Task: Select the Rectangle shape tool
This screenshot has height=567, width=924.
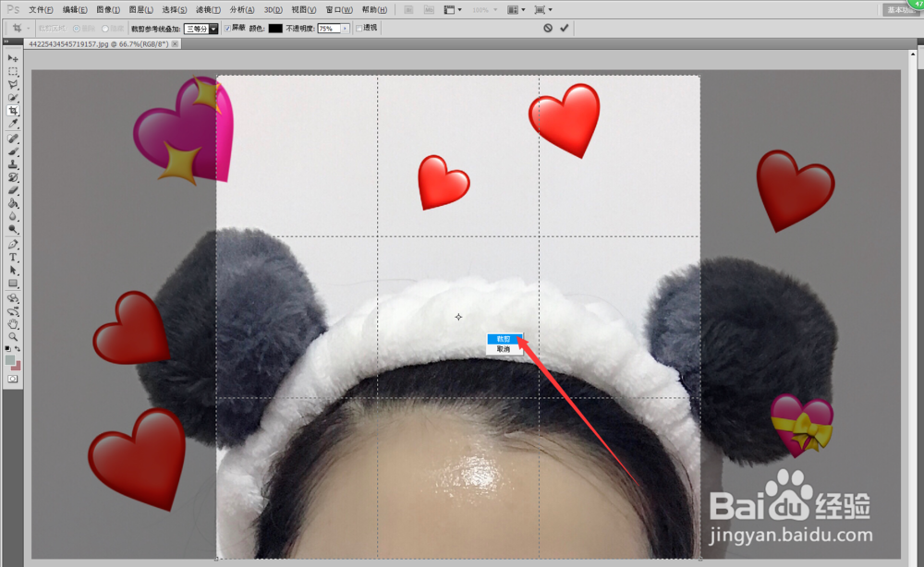Action: point(13,283)
